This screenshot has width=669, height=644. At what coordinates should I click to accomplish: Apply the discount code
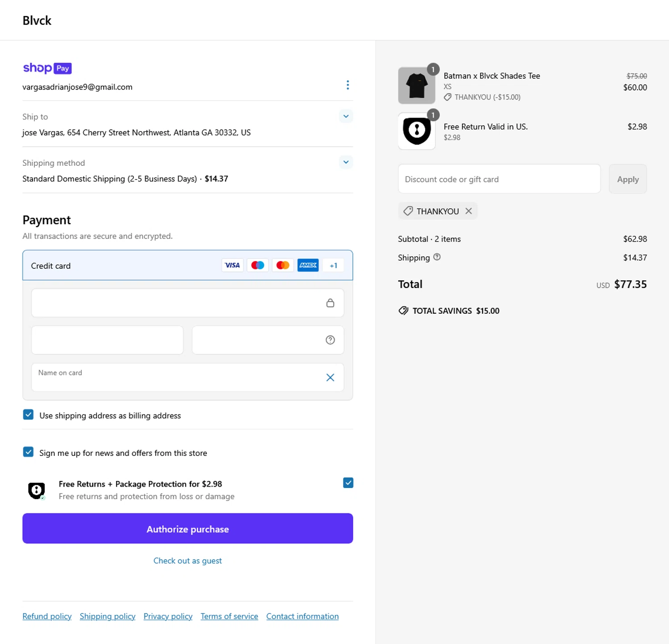coord(628,179)
